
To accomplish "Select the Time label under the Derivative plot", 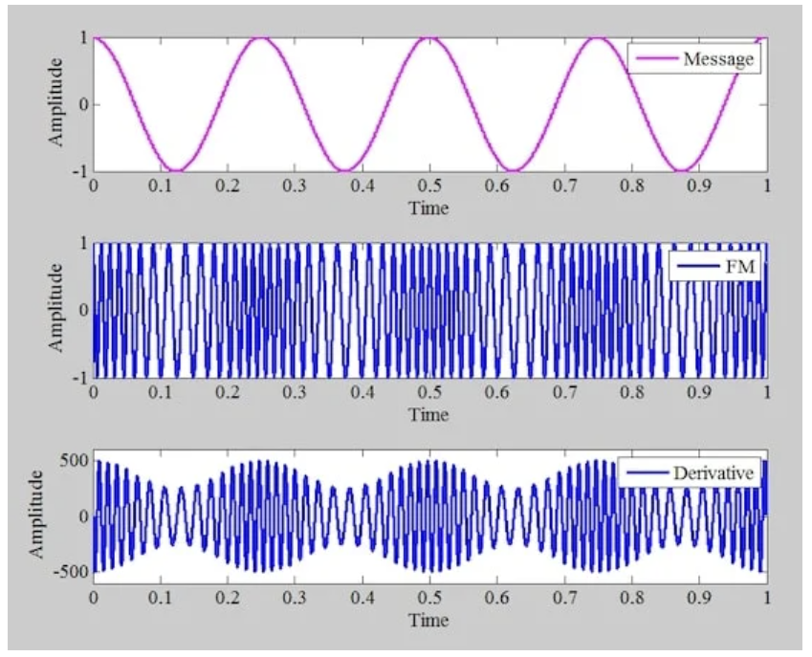I will click(x=428, y=620).
